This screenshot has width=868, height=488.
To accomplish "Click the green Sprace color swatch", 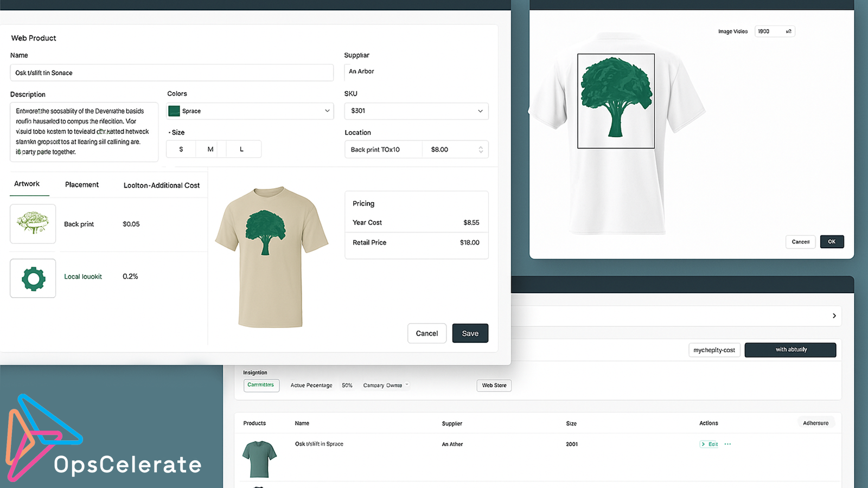I will click(x=174, y=111).
